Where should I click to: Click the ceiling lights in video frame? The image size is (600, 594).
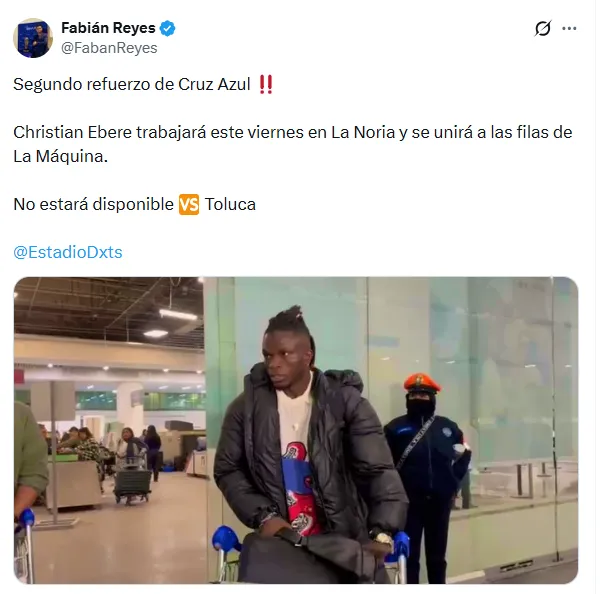click(x=178, y=315)
